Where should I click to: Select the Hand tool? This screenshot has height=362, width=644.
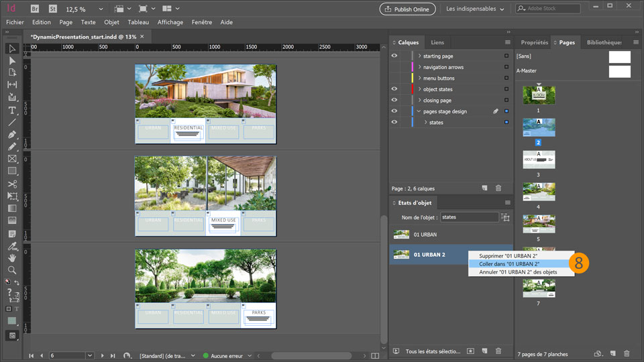(x=12, y=257)
